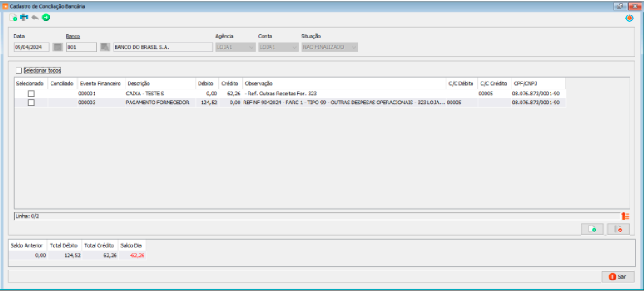Click the orange icon at top right
This screenshot has width=644, height=291.
pos(629,18)
